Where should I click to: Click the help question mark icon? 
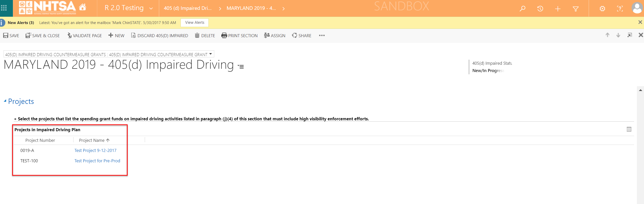(620, 9)
